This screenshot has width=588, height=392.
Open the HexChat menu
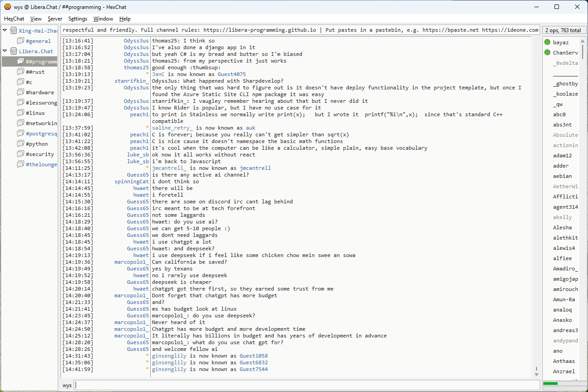pyautogui.click(x=14, y=19)
